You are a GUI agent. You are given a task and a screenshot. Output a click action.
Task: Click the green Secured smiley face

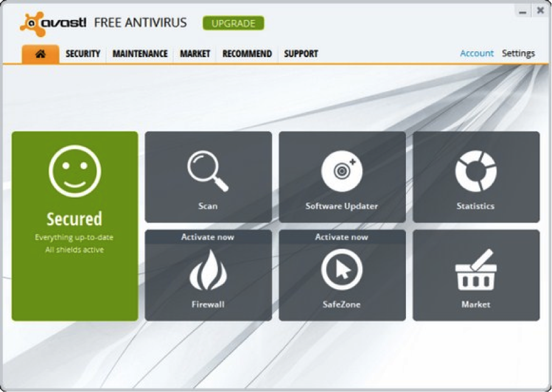tap(75, 171)
